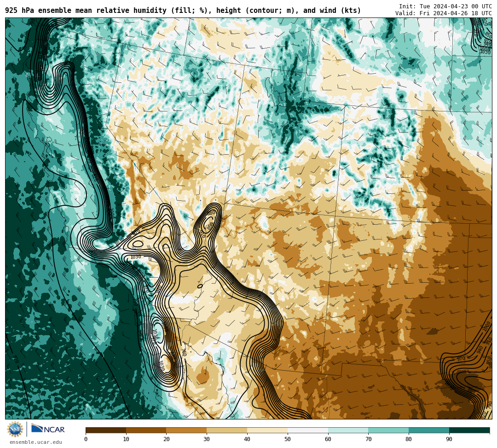Screen dimensions: 497x448
Task: Click the 30-40 tan colorbar segment
Action: tap(227, 430)
